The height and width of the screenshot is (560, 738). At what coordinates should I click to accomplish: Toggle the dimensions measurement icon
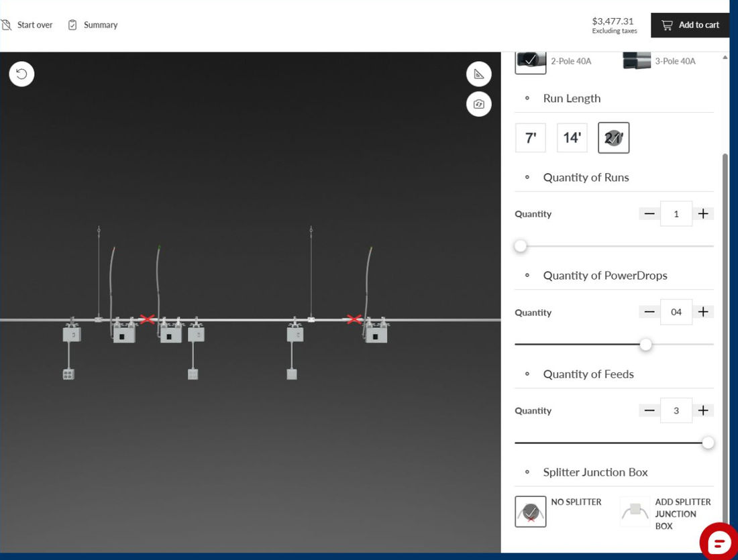tap(478, 74)
